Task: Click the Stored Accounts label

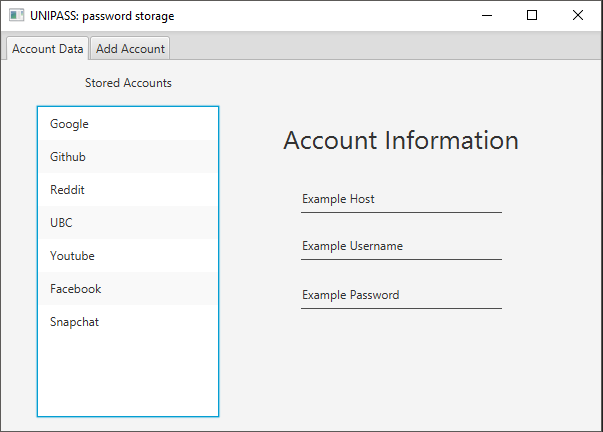Action: (128, 83)
